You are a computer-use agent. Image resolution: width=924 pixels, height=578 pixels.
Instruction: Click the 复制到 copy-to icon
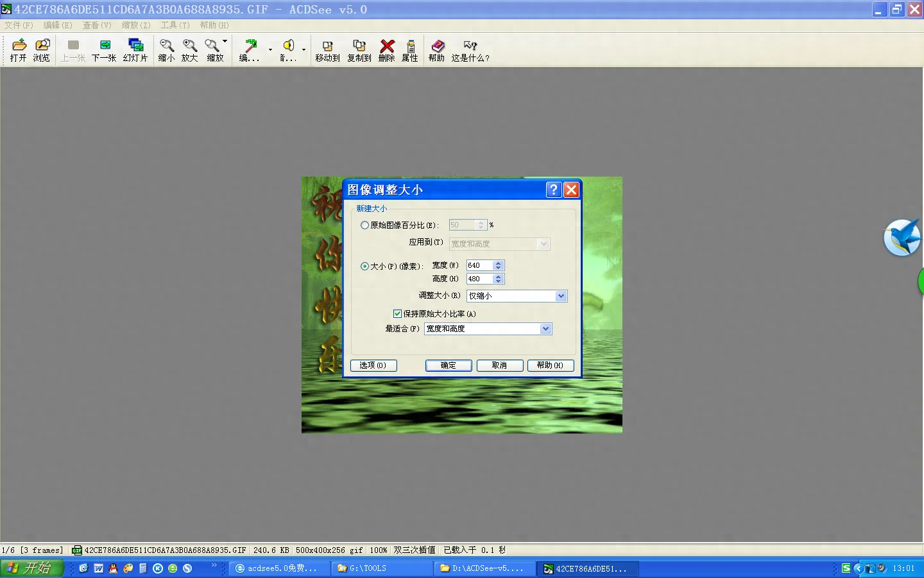(x=359, y=50)
